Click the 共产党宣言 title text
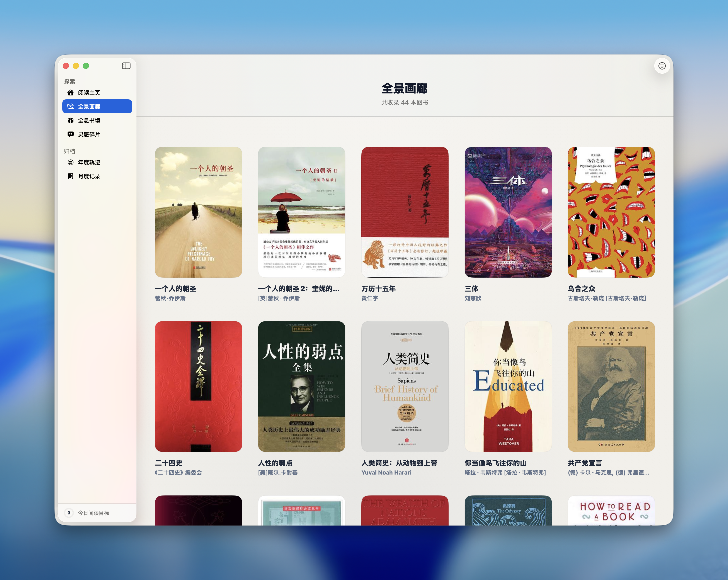 click(585, 463)
